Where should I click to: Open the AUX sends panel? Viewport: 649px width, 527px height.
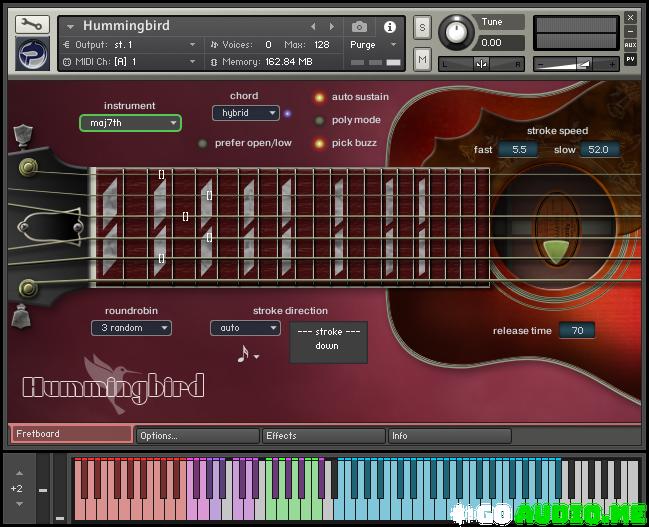tap(630, 45)
